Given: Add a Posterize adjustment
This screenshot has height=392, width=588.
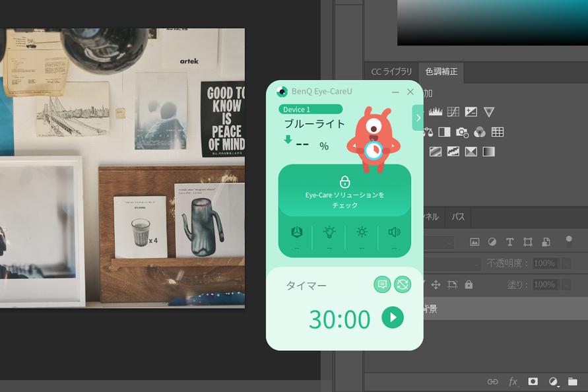Looking at the screenshot, I should (x=436, y=152).
